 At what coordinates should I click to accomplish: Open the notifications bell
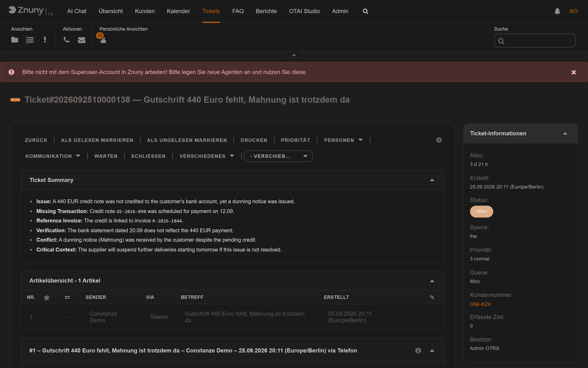click(557, 11)
